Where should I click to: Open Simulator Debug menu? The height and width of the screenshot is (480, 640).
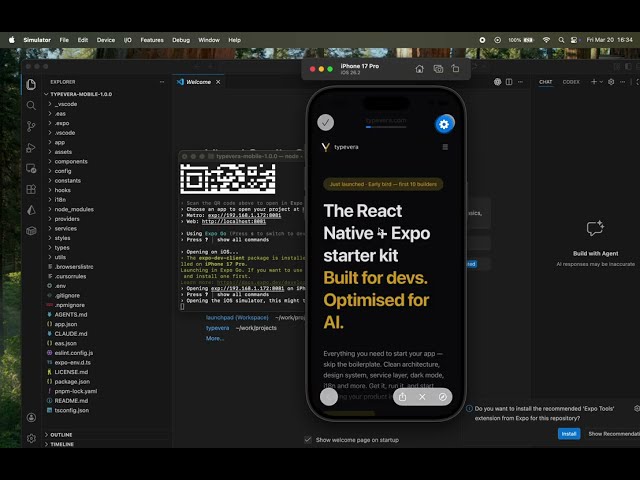[181, 40]
